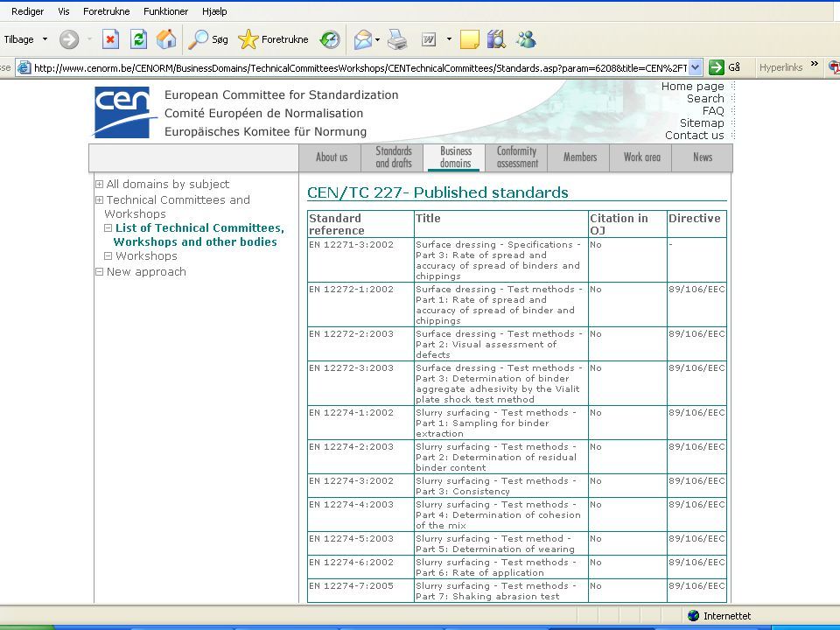
Task: Collapse New approach tree node
Action: click(x=99, y=271)
